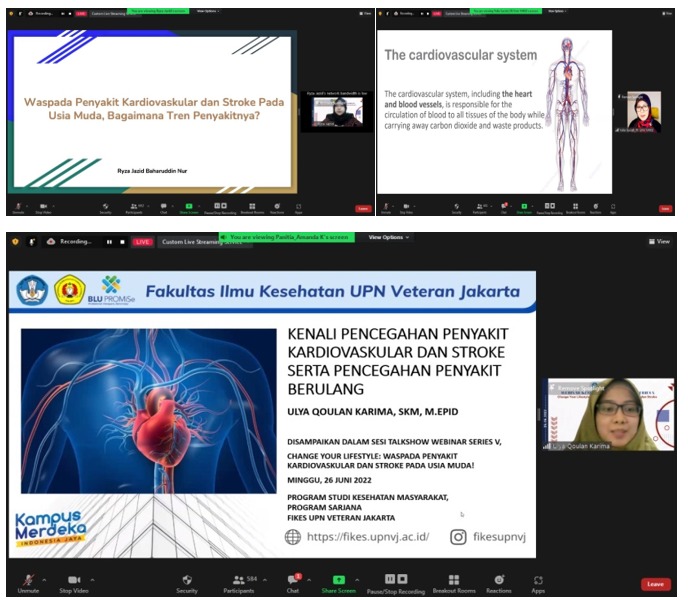Viewport: 688px width, 600px height.
Task: Expand audio options arrow next to Unmute
Action: 46,579
